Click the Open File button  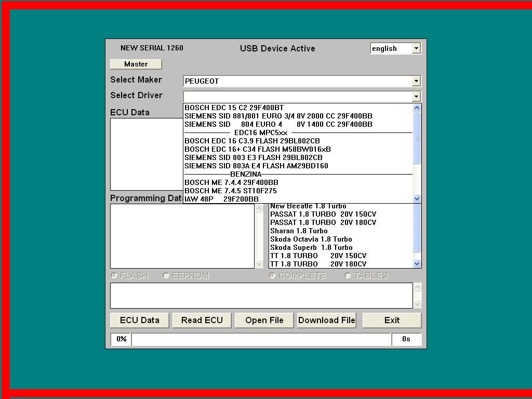coord(264,320)
